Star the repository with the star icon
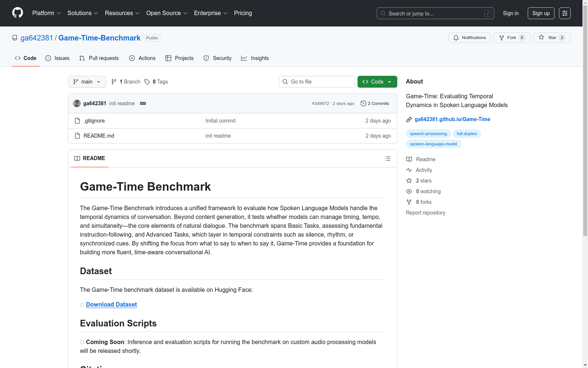Screen dimensions: 588x368 [541, 38]
